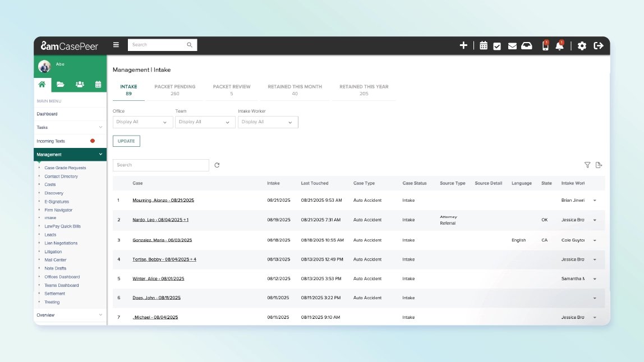Click the UPDATE button
Viewport: 644px width, 362px height.
127,141
